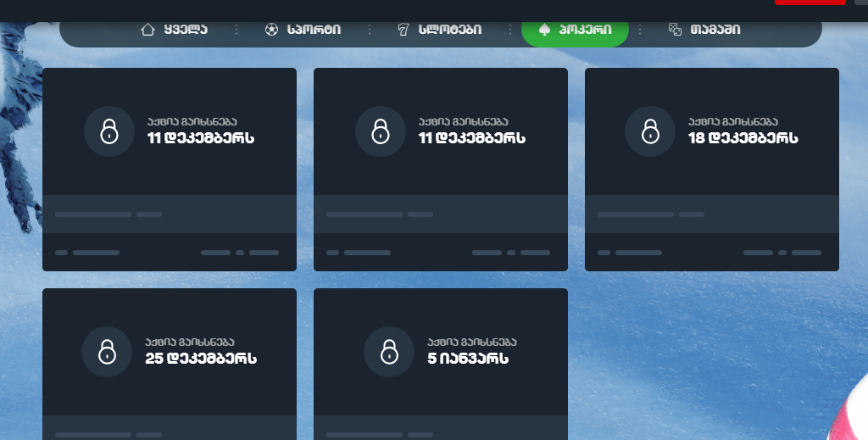Click the "25 დეკემბერს" date text

click(201, 359)
